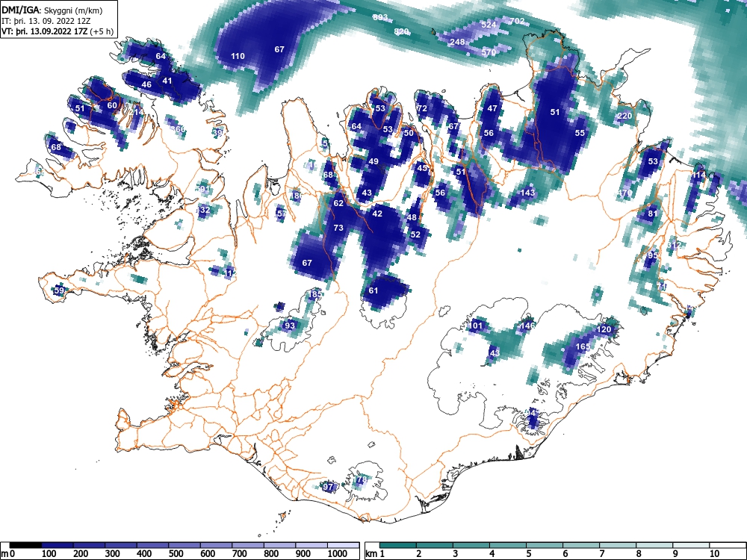The height and width of the screenshot is (560, 747).
Task: Click the '49' visibility value
Action: click(373, 161)
